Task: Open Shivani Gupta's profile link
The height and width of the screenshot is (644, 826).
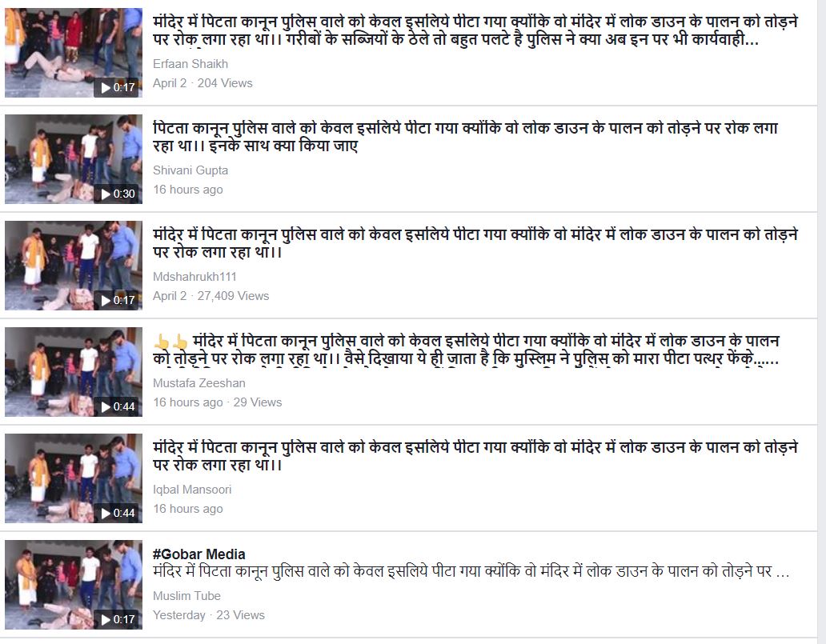Action: pos(190,170)
